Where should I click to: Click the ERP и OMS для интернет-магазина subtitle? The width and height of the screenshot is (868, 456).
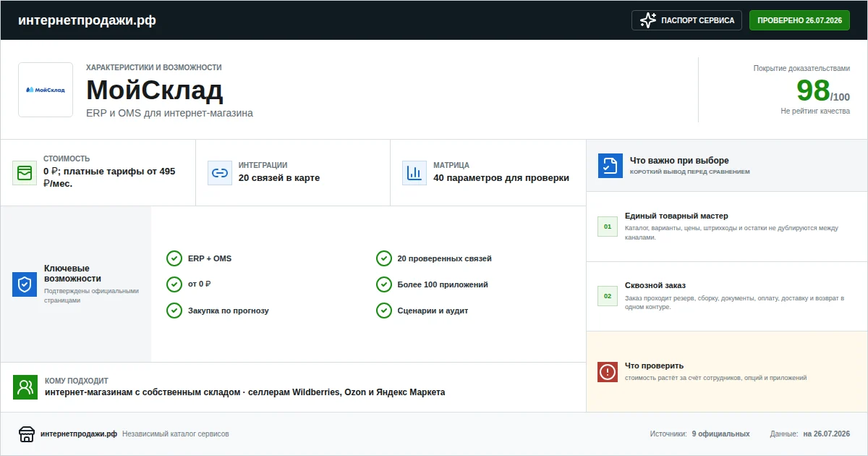169,113
